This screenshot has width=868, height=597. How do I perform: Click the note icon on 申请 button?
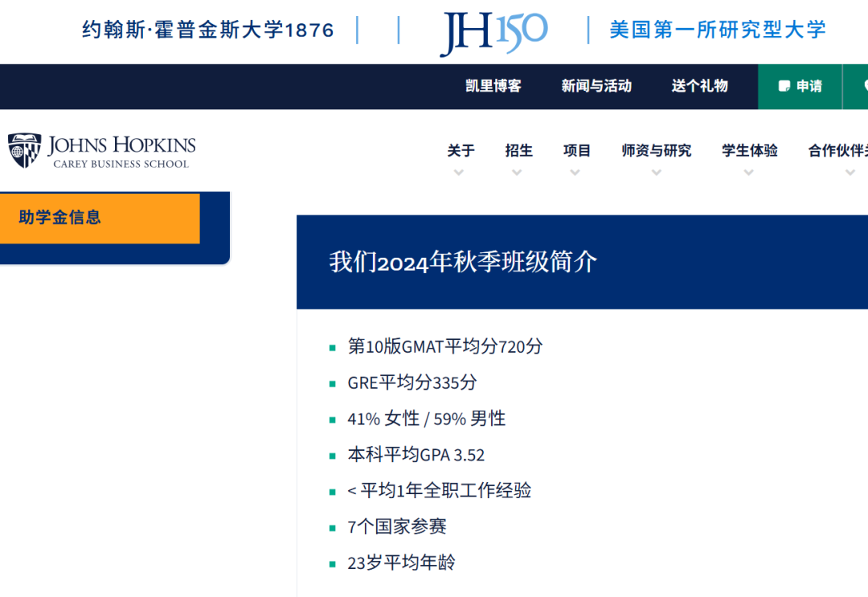click(784, 86)
